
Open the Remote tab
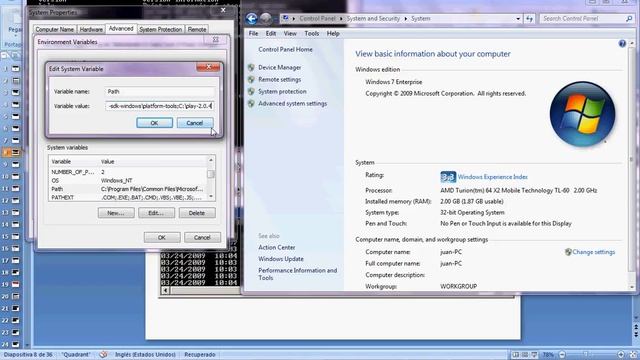point(197,29)
